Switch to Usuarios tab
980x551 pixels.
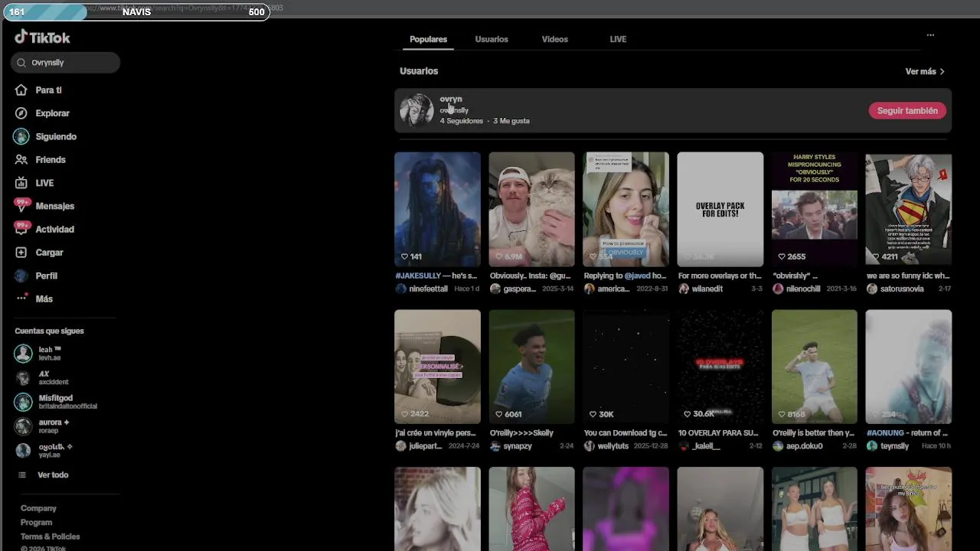click(492, 39)
